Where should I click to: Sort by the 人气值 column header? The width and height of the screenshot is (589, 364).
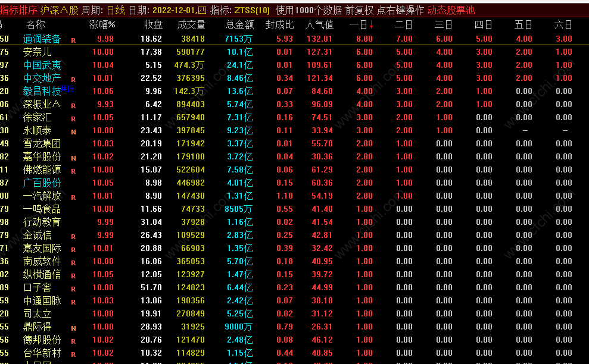319,25
